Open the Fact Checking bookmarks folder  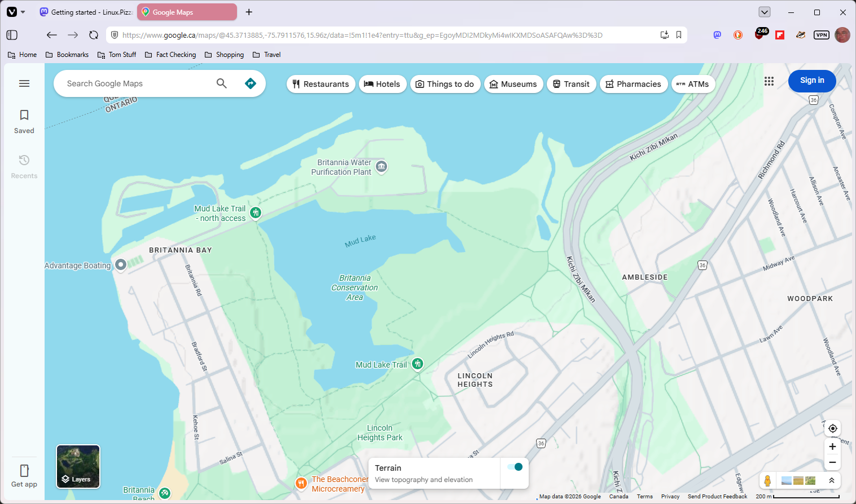click(x=170, y=55)
